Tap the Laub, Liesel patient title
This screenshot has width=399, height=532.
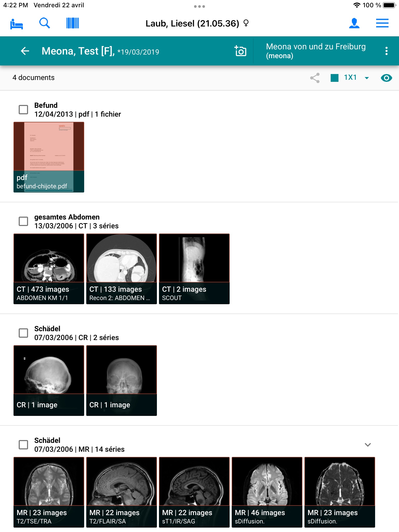tap(197, 23)
